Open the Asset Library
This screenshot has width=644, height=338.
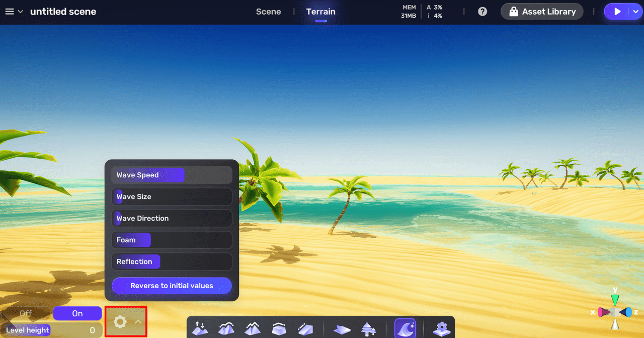pos(542,12)
